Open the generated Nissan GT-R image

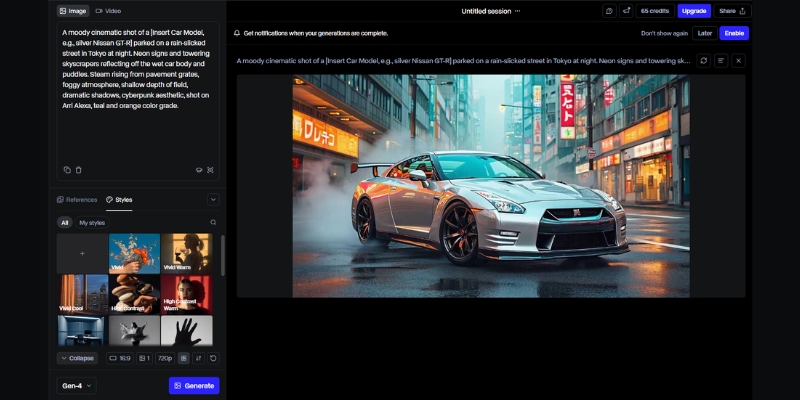point(491,186)
